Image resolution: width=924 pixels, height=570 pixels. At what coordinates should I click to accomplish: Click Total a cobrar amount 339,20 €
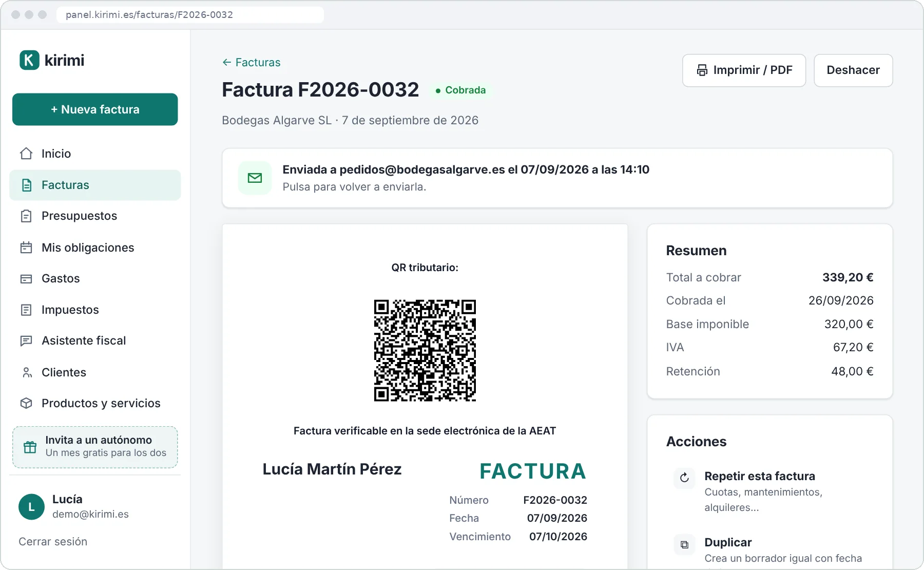click(x=848, y=277)
